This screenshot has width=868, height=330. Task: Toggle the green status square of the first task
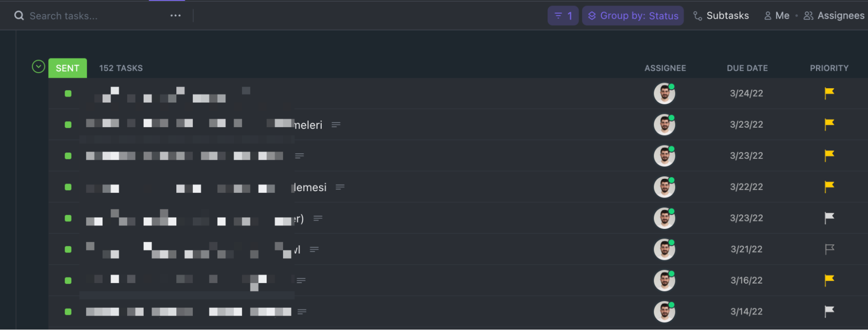click(68, 93)
